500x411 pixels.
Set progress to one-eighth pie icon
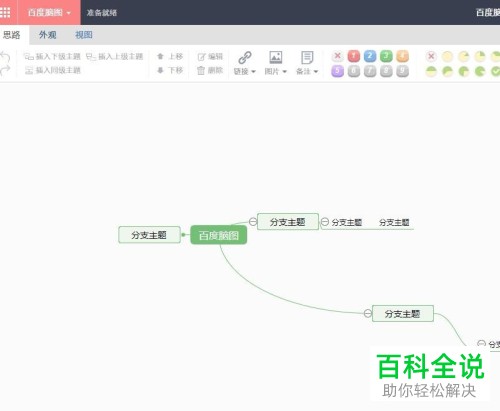464,57
